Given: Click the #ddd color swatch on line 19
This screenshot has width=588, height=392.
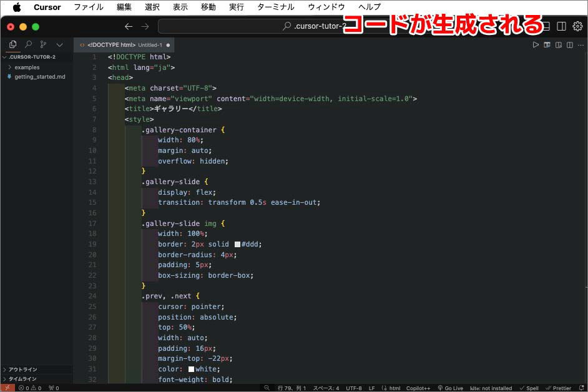Looking at the screenshot, I should click(237, 244).
